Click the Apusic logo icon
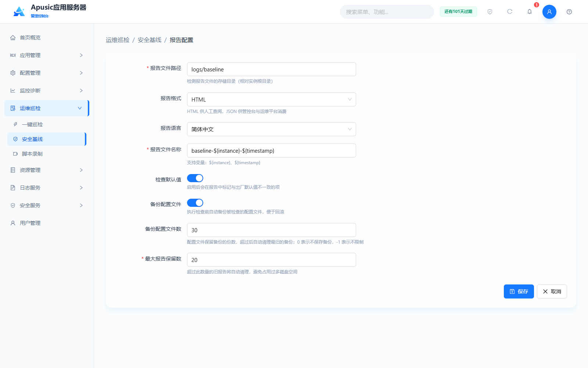 pyautogui.click(x=19, y=11)
